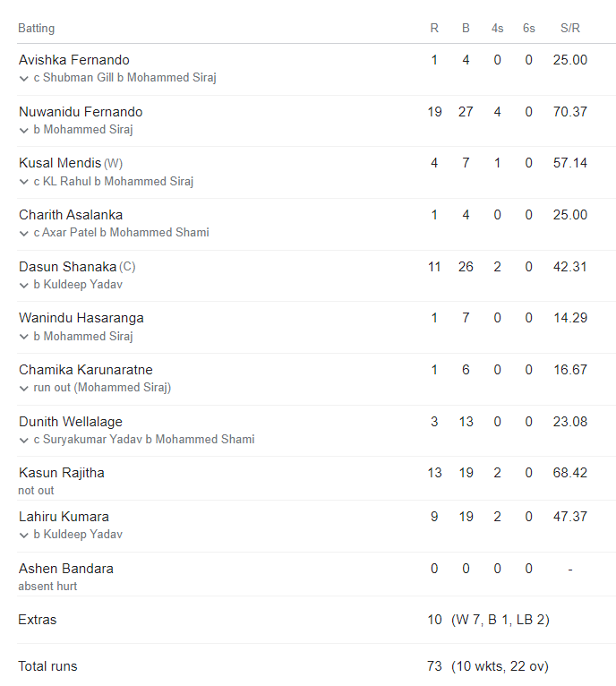Open chevron under Chamika Karunaratne
Viewport: 616px width, 686px height.
point(23,388)
